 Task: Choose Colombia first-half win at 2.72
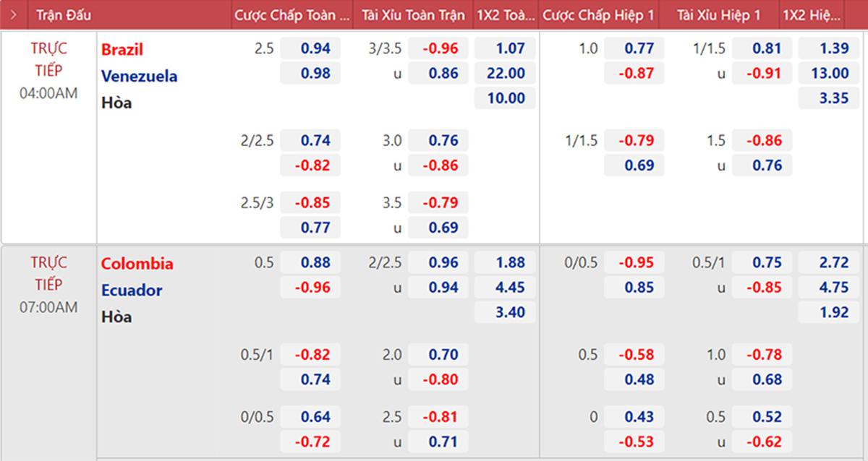click(829, 262)
